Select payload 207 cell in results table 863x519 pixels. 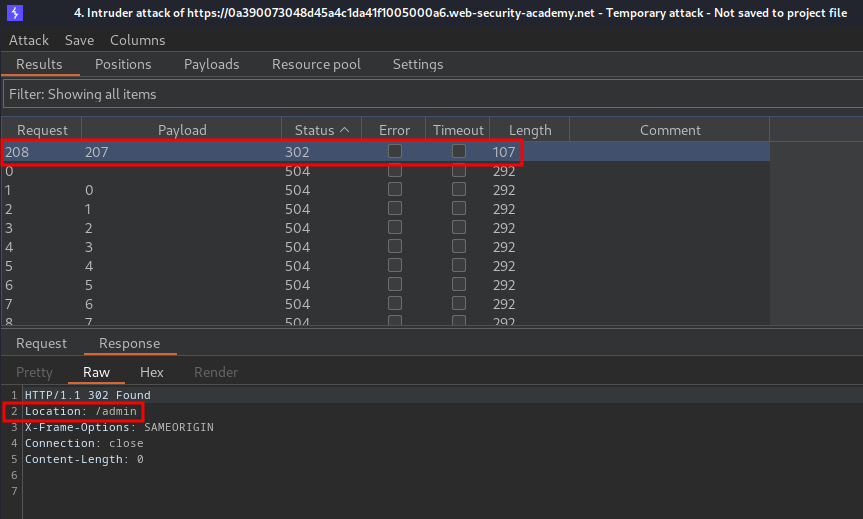pos(96,152)
